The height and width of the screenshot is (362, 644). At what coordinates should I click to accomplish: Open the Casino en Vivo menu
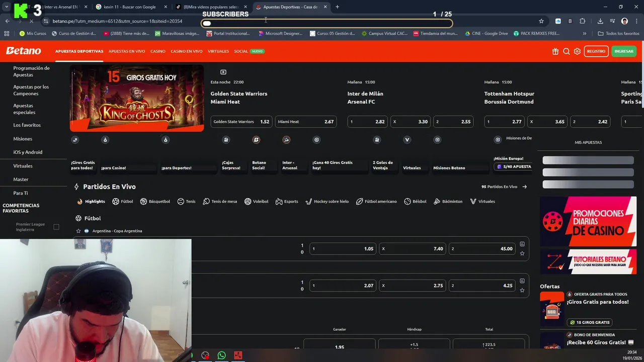pyautogui.click(x=186, y=51)
